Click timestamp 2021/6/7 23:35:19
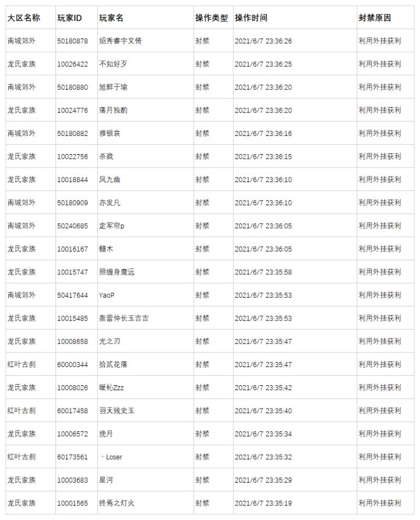Viewport: 420px width, 520px height. 263,503
